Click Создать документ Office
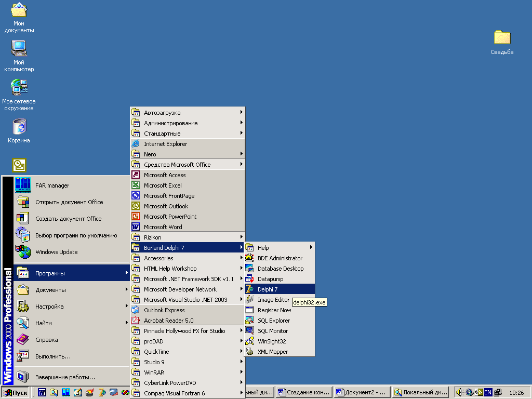The width and height of the screenshot is (532, 399). click(72, 219)
